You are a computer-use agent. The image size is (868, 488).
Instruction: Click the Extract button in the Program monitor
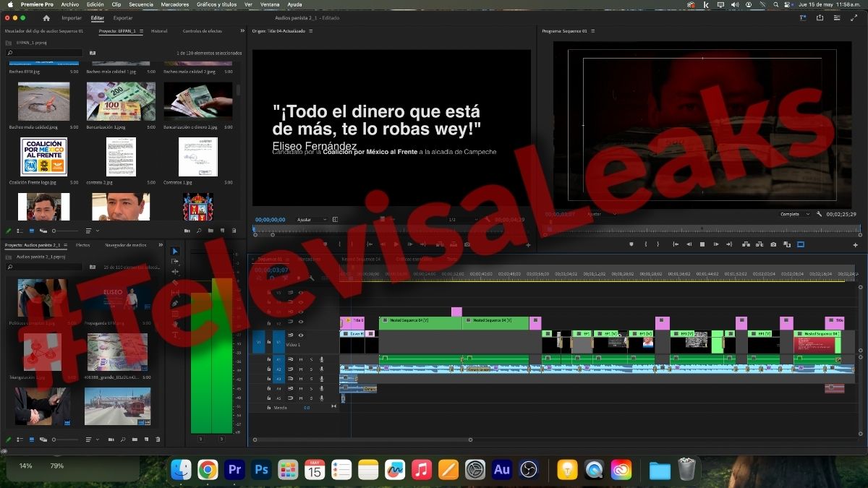[x=759, y=244]
